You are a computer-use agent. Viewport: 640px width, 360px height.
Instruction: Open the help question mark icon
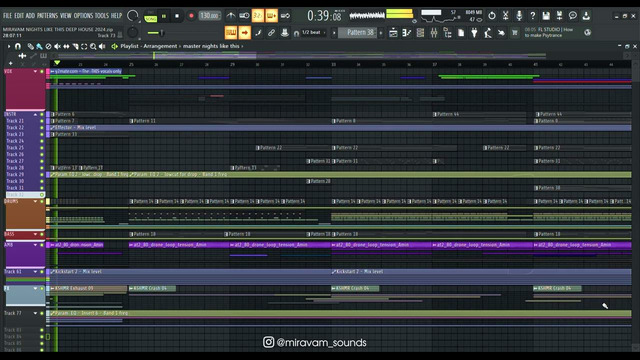tap(533, 16)
